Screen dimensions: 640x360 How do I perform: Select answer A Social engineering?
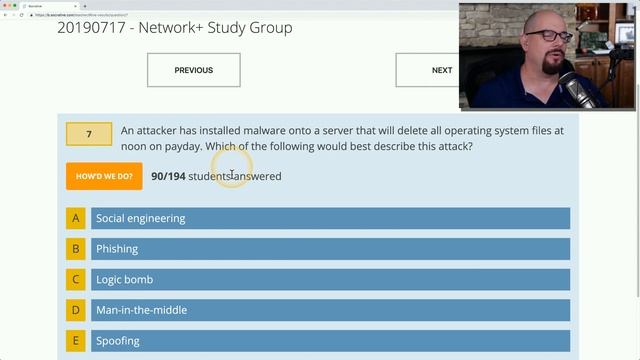coord(330,218)
